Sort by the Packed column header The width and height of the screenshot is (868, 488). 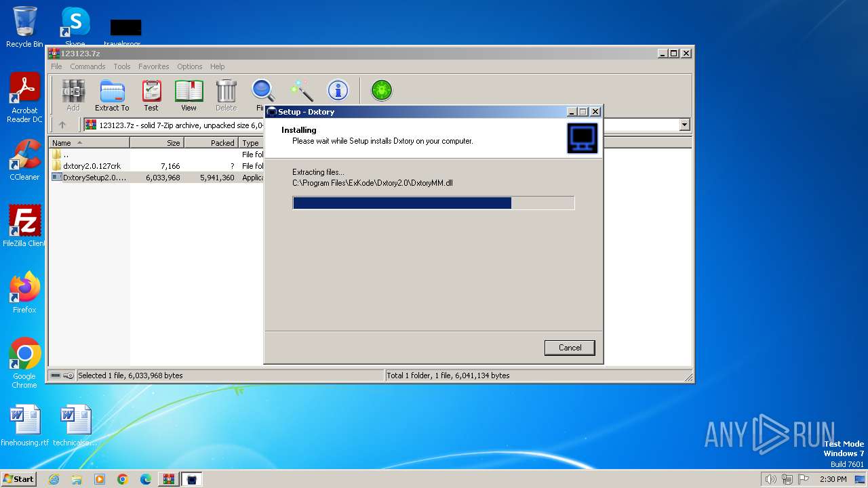click(211, 143)
